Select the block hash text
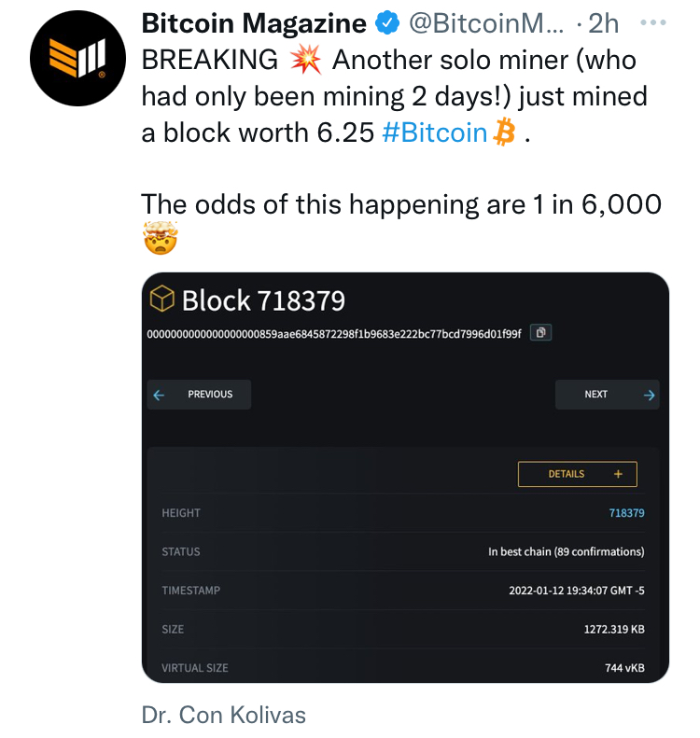Image resolution: width=700 pixels, height=738 pixels. pyautogui.click(x=334, y=334)
